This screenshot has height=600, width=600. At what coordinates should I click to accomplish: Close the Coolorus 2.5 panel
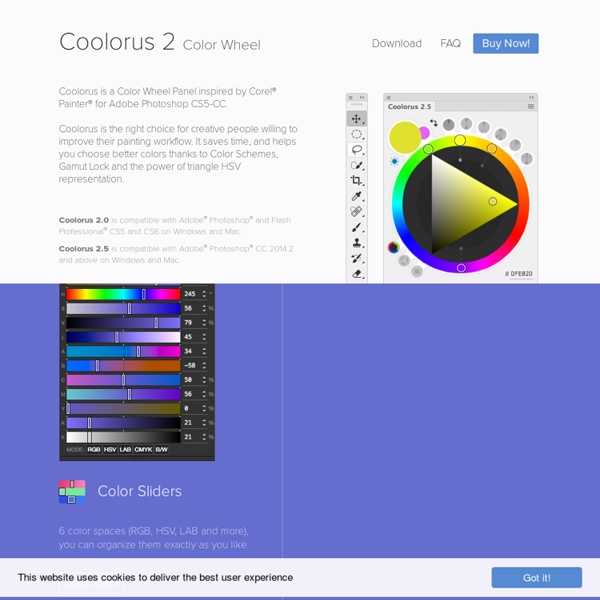pyautogui.click(x=388, y=98)
